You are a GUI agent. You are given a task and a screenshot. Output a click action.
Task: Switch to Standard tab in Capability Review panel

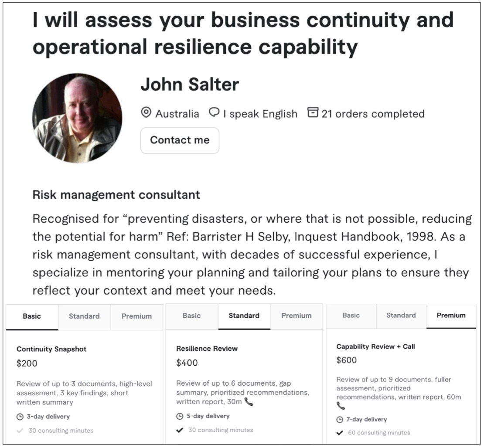click(x=401, y=315)
